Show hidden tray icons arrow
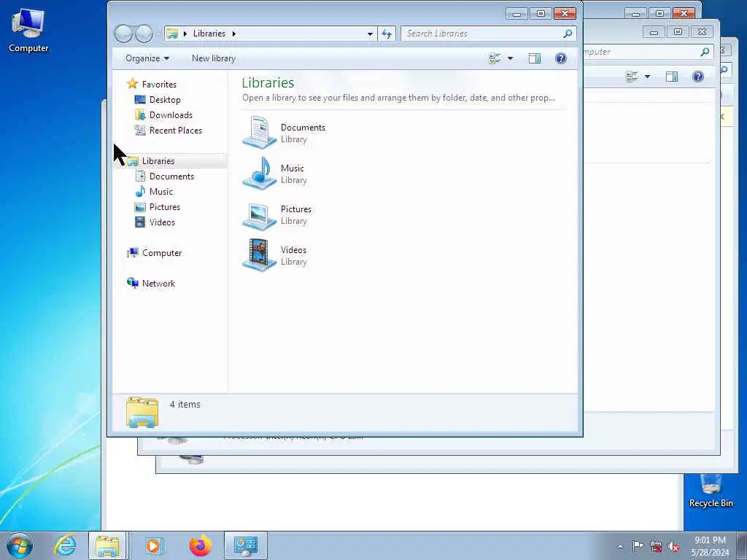The width and height of the screenshot is (747, 560). (620, 546)
